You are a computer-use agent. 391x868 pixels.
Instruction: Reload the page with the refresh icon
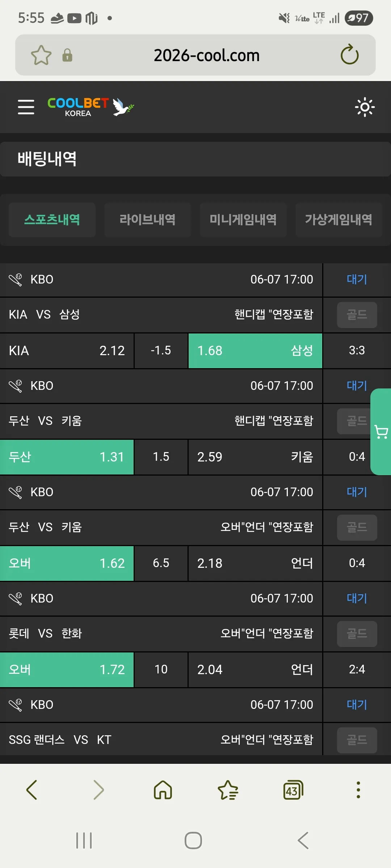click(x=349, y=55)
